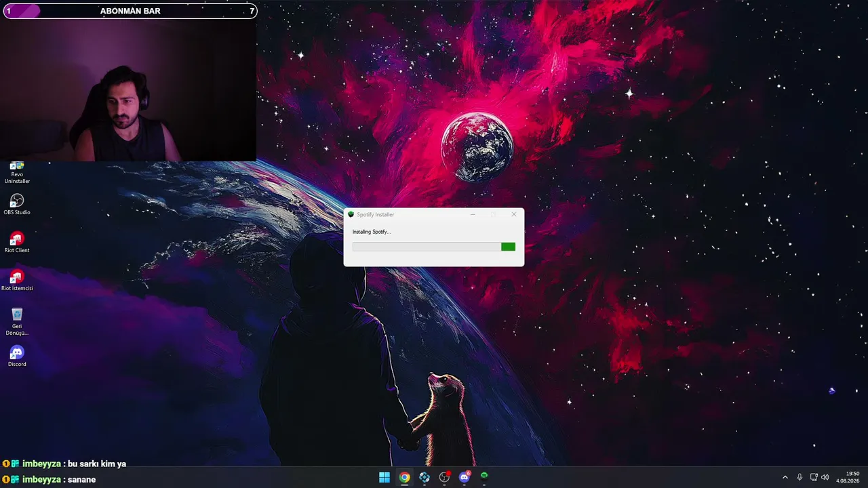Image resolution: width=868 pixels, height=488 pixels.
Task: Click the chat message "sanane"
Action: [x=81, y=479]
